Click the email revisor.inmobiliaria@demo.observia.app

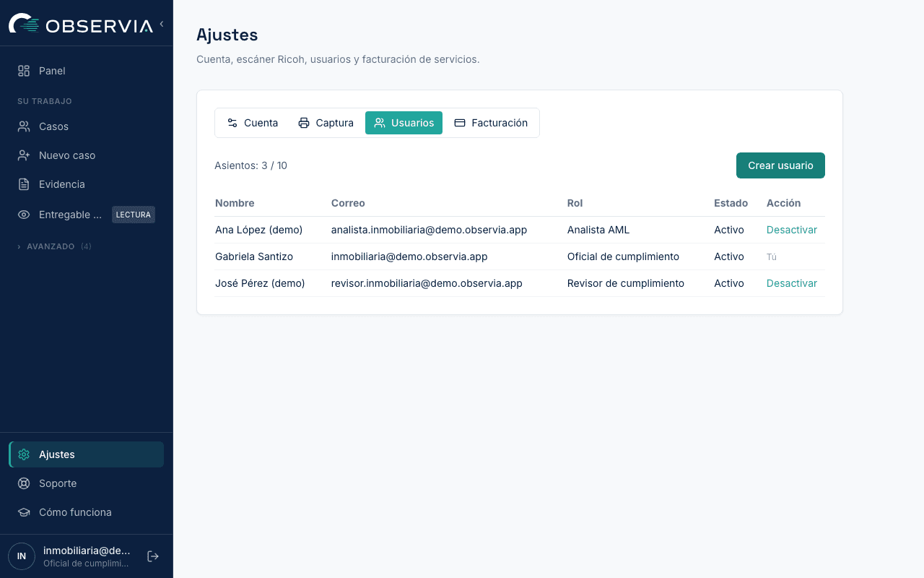[x=427, y=283]
